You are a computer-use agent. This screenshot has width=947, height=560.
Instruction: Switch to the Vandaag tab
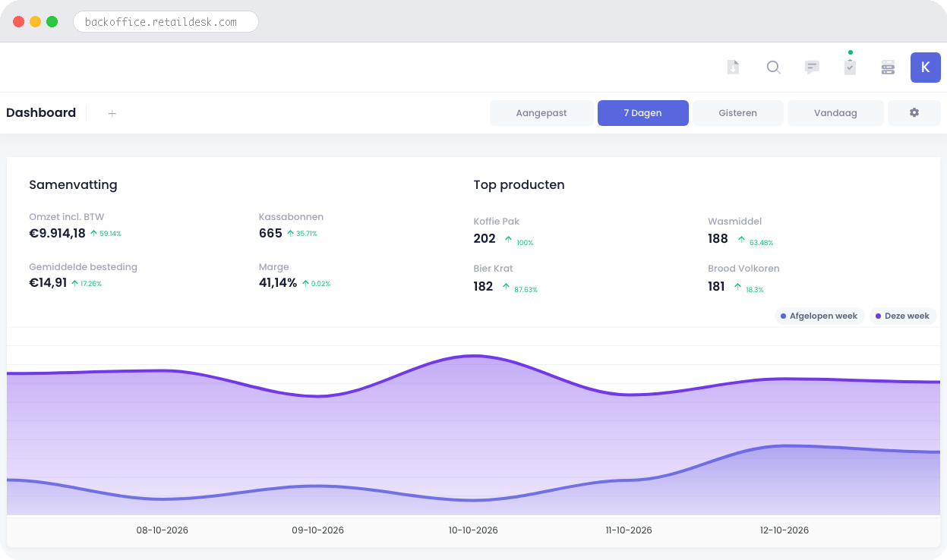click(835, 113)
